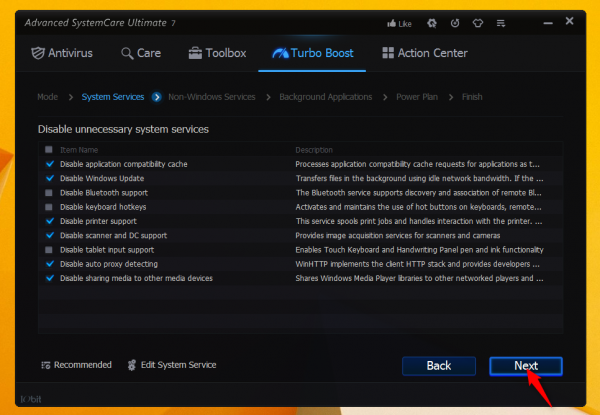
Task: Select the Turbo Boost tab
Action: tap(313, 53)
